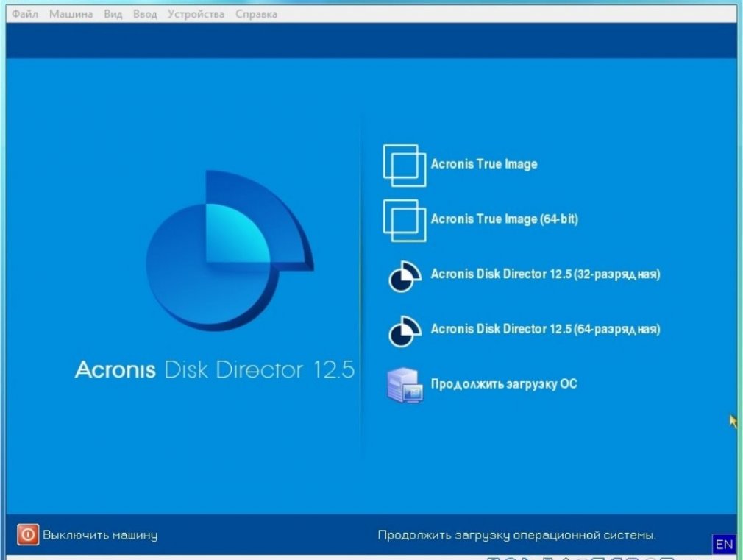Start Acronis Disk Director 12.5 (32-разрядная) label
Viewport: 743px width, 560px height.
coord(545,274)
